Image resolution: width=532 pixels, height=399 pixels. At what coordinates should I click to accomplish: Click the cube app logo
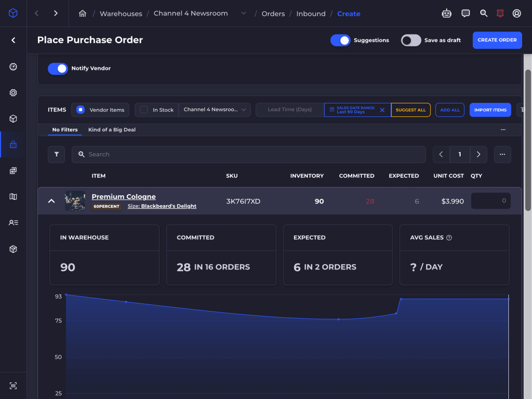tap(13, 13)
